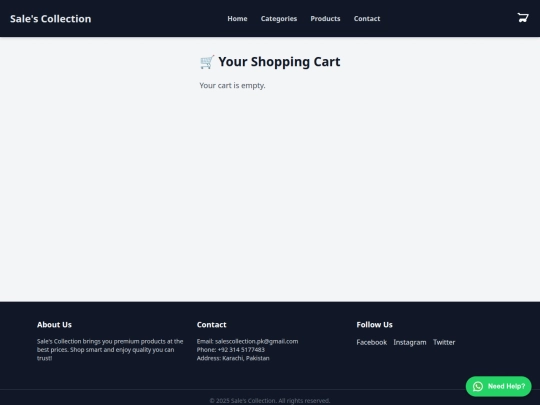The width and height of the screenshot is (540, 405).
Task: Click the footer Contact heading
Action: [211, 325]
